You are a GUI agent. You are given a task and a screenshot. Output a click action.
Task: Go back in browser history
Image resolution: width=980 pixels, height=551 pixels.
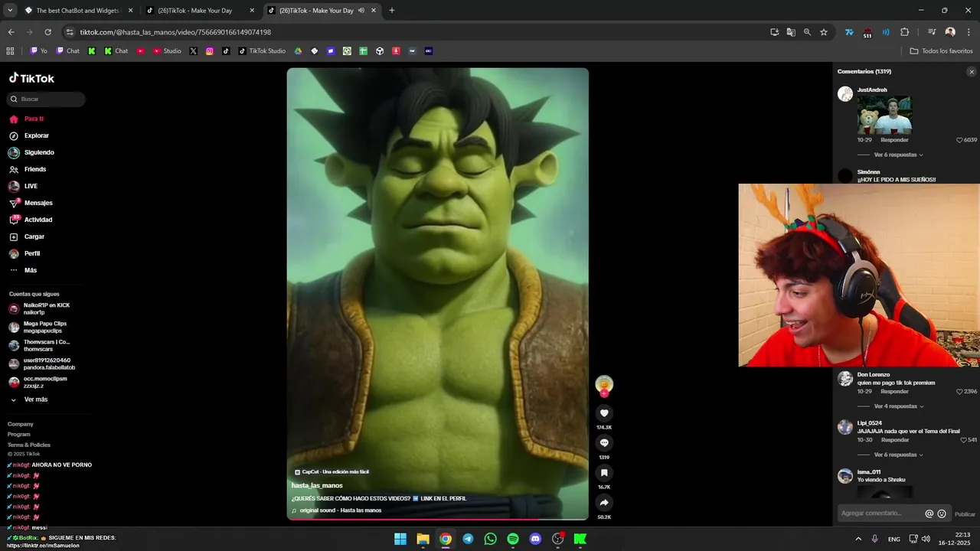(x=11, y=32)
